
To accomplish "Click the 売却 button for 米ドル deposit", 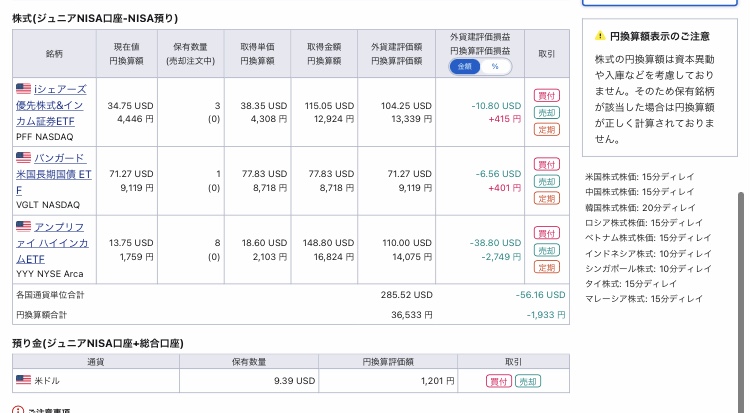I will [x=528, y=381].
